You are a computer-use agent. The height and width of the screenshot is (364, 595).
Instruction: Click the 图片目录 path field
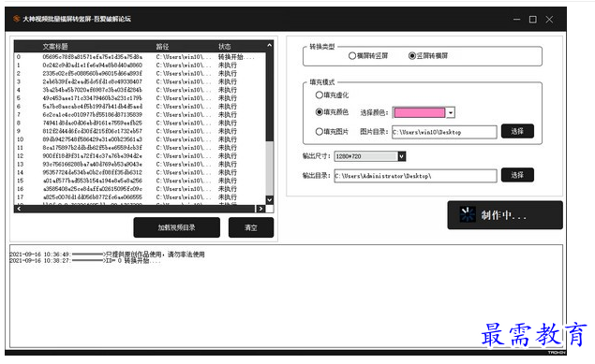pos(444,132)
